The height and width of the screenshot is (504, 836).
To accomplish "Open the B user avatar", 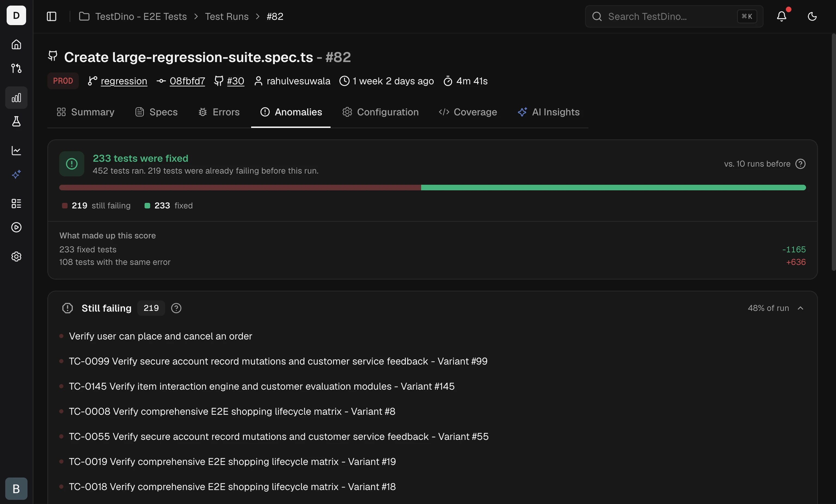I will coord(16,489).
